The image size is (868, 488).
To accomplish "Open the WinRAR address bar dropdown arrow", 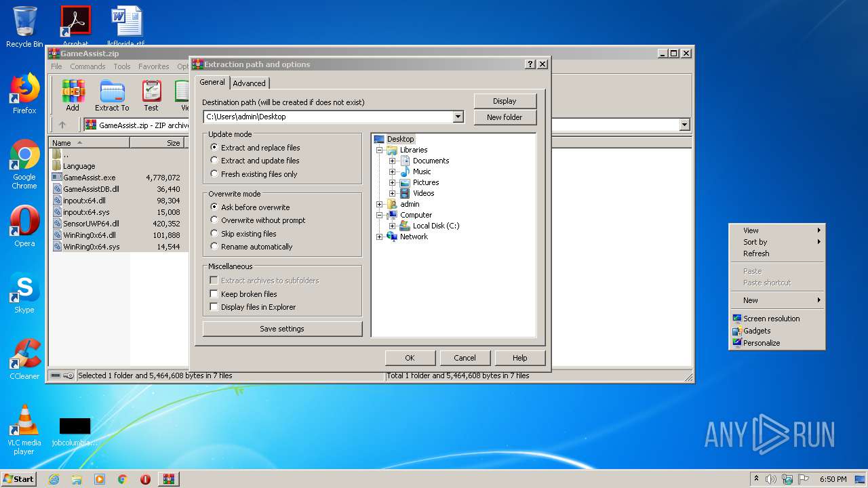I will 684,125.
